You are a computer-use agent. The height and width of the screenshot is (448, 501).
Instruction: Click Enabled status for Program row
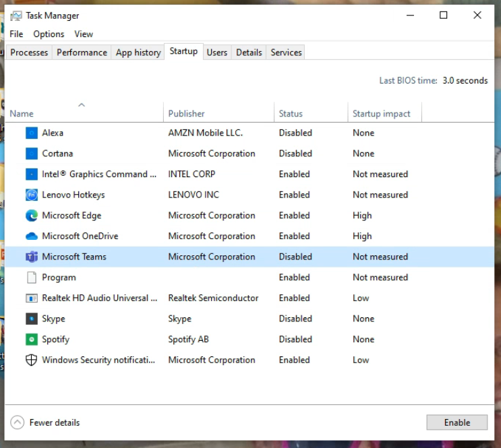[x=294, y=277]
